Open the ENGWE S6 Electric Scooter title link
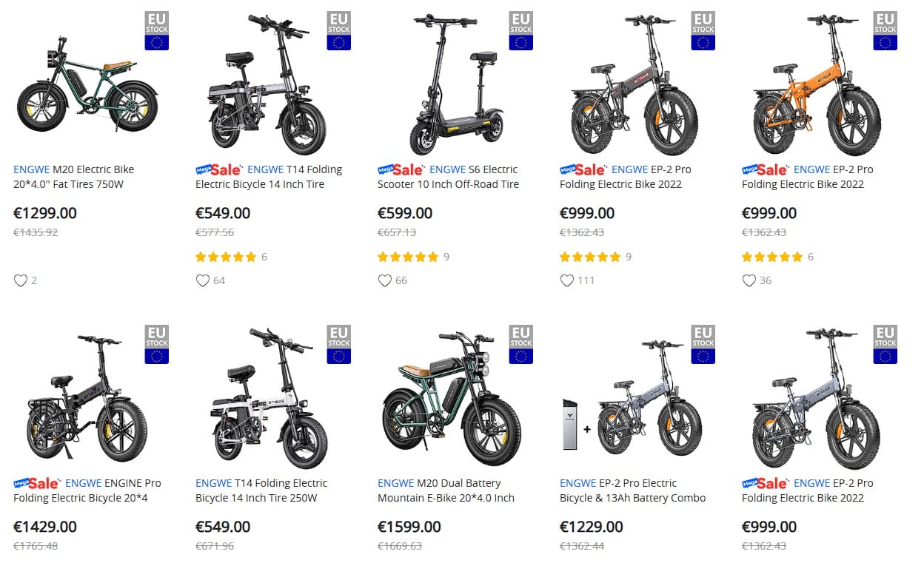 click(x=449, y=177)
